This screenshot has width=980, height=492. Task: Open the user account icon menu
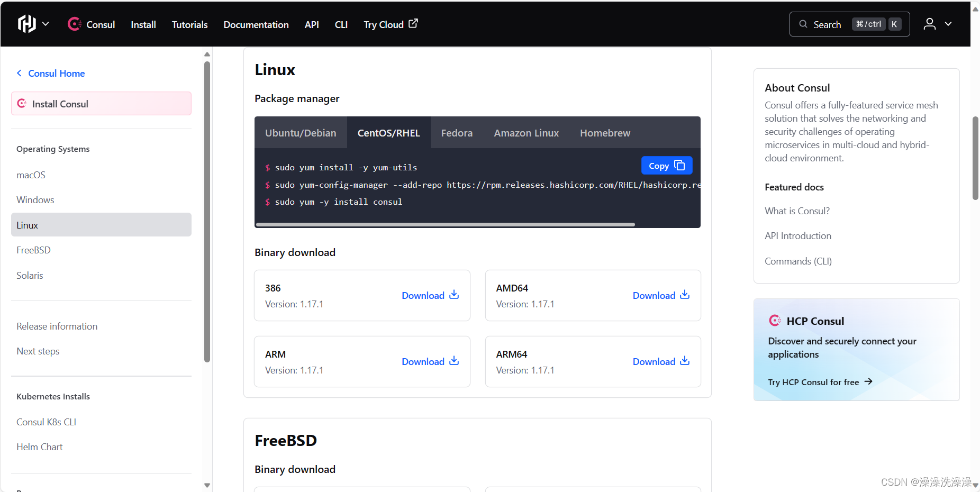[x=929, y=24]
